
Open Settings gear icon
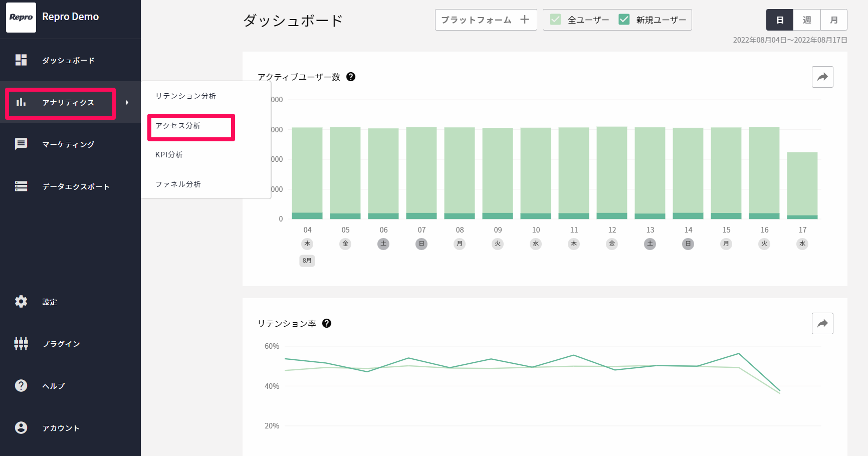pyautogui.click(x=21, y=302)
